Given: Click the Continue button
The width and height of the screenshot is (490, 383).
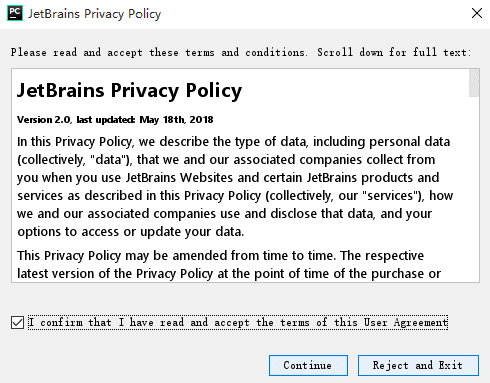Looking at the screenshot, I should 308,365.
